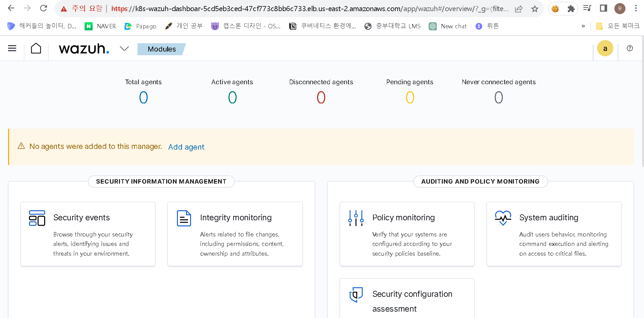Open the Modules breadcrumb tab
The image size is (644, 318).
161,49
